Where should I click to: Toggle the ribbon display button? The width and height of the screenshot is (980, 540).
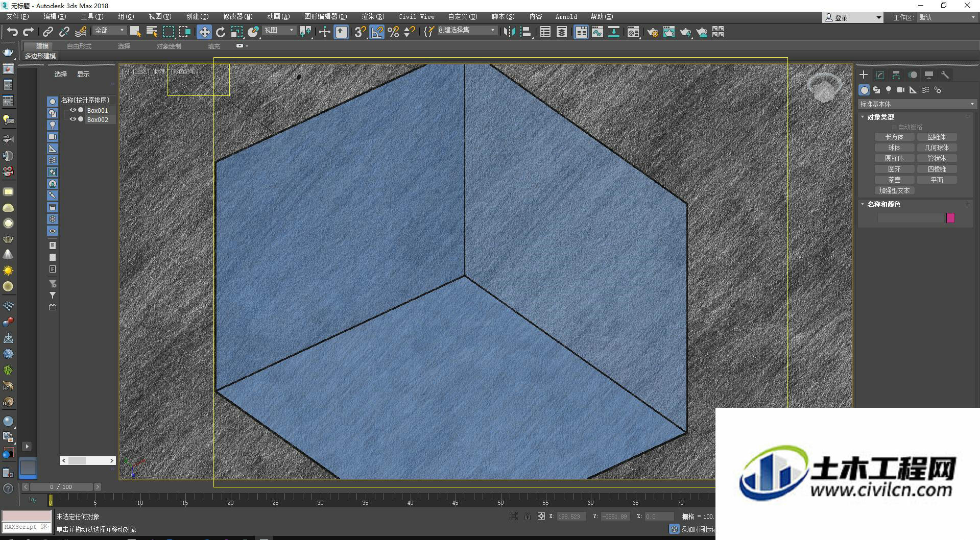point(581,32)
